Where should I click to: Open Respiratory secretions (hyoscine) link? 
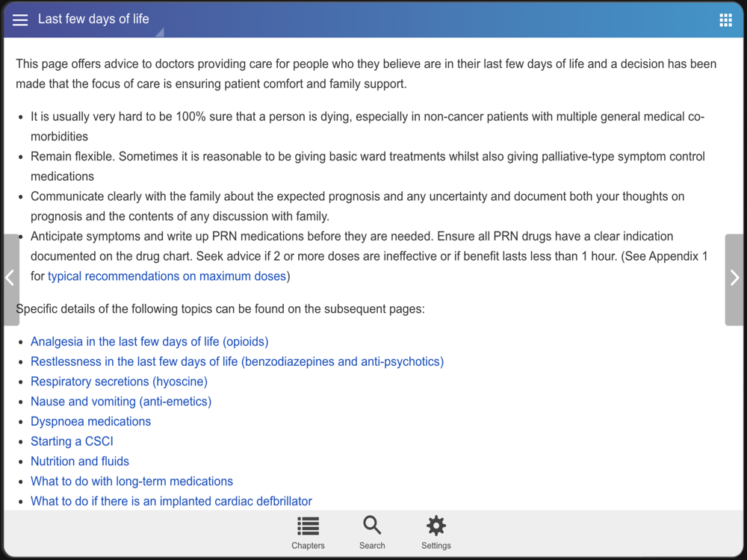click(119, 382)
